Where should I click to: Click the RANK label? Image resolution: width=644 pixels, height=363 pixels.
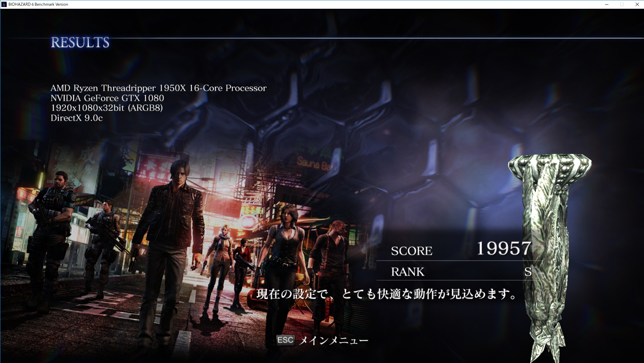click(x=408, y=272)
